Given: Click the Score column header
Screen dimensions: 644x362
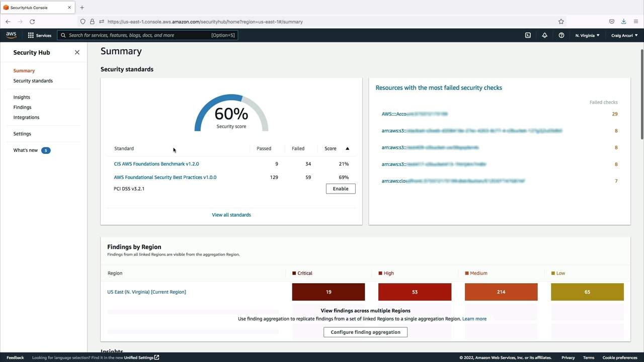Looking at the screenshot, I should coord(331,148).
